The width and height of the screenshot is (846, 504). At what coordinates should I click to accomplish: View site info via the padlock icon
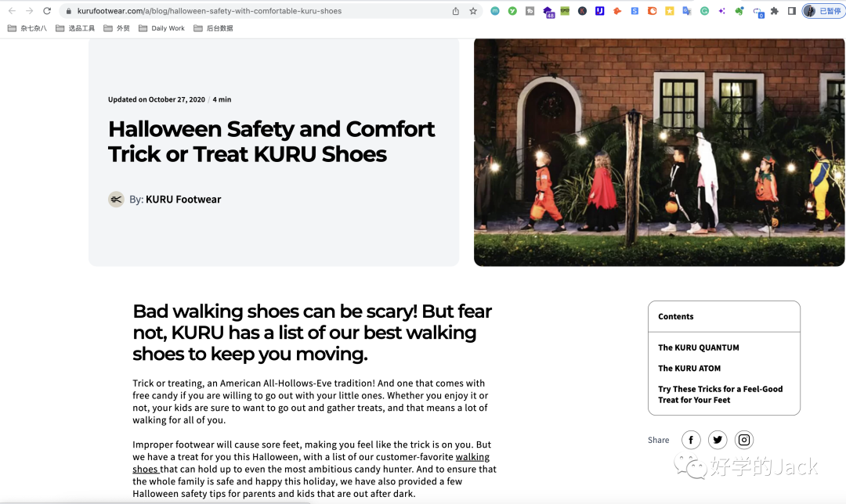[68, 11]
